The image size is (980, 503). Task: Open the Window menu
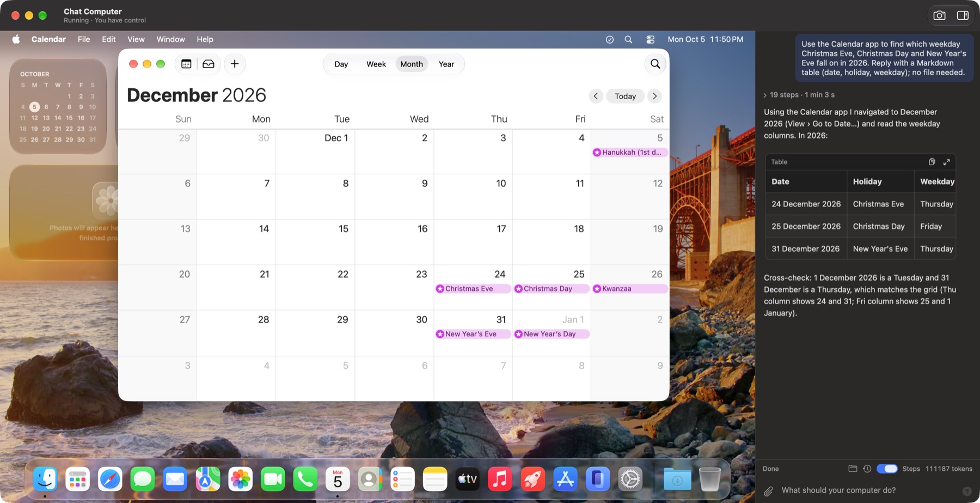click(171, 39)
